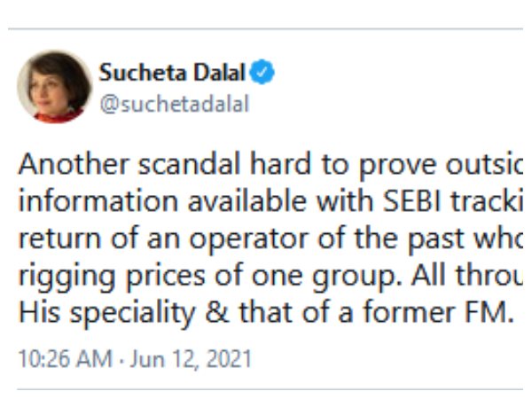The image size is (532, 399).
Task: Open Sucheta Dalal's profile picture
Action: [x=54, y=87]
